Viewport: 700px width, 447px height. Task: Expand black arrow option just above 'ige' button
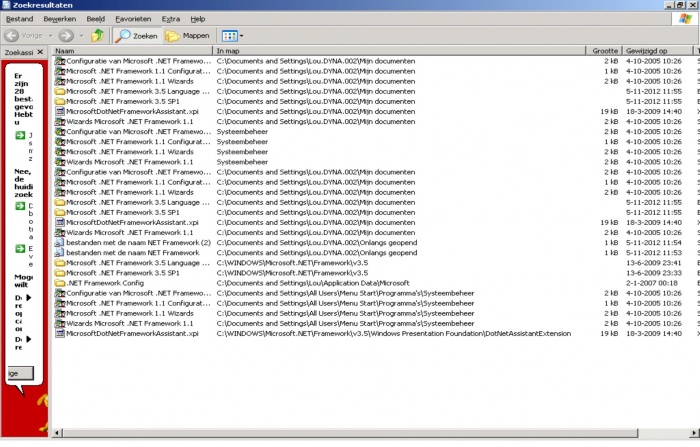[29, 339]
